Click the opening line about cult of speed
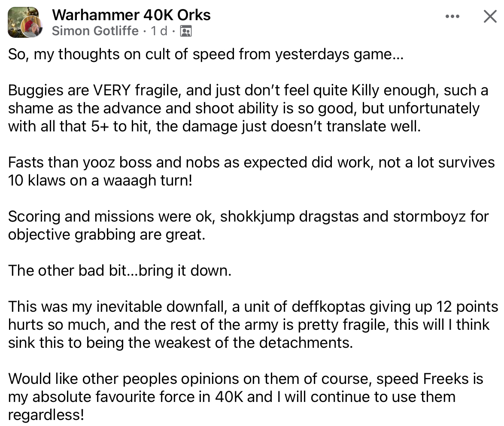 coord(205,54)
